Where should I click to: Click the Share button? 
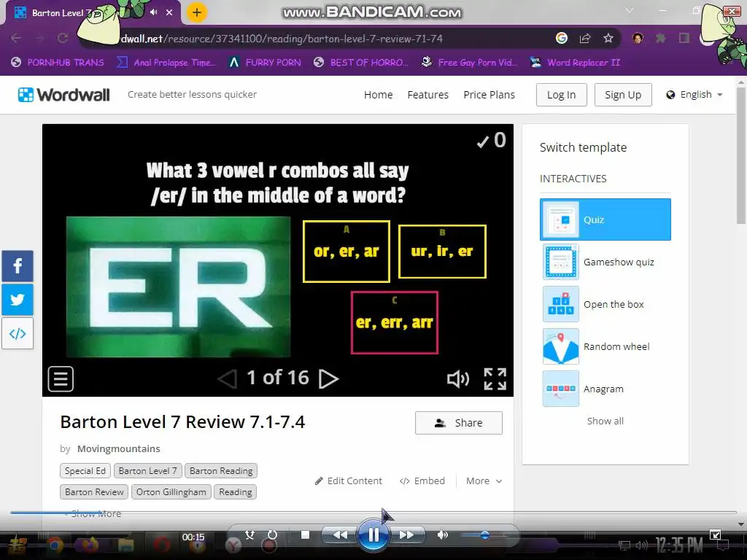tap(459, 423)
